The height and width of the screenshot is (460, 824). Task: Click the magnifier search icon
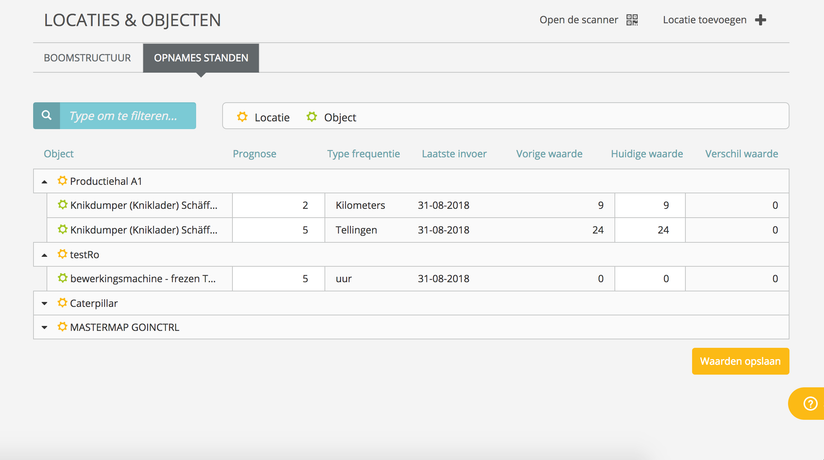click(x=47, y=116)
